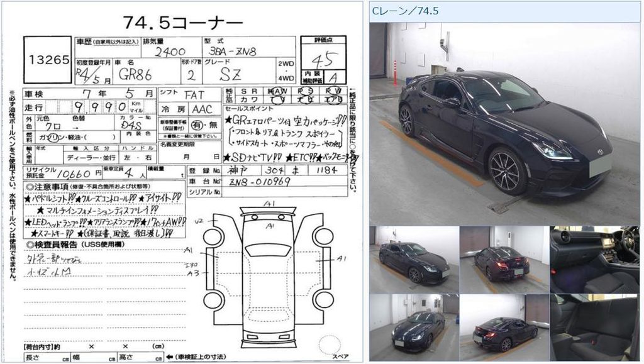Viewport: 644px width, 364px height.
Task: Click the circled 有 warranty option
Action: [x=198, y=125]
